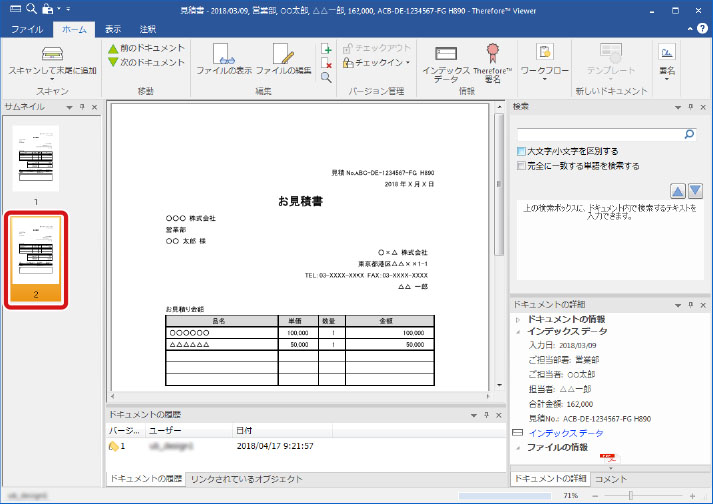Check the 完全に一致する単語を検索する option
Viewport: 713px width, 504px height.
click(x=522, y=165)
